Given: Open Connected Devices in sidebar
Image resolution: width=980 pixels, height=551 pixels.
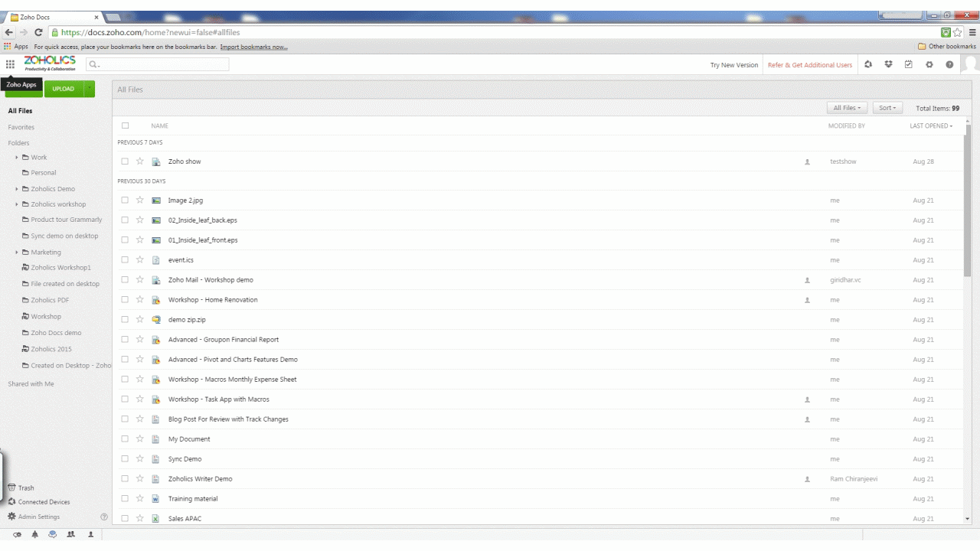Looking at the screenshot, I should click(38, 502).
